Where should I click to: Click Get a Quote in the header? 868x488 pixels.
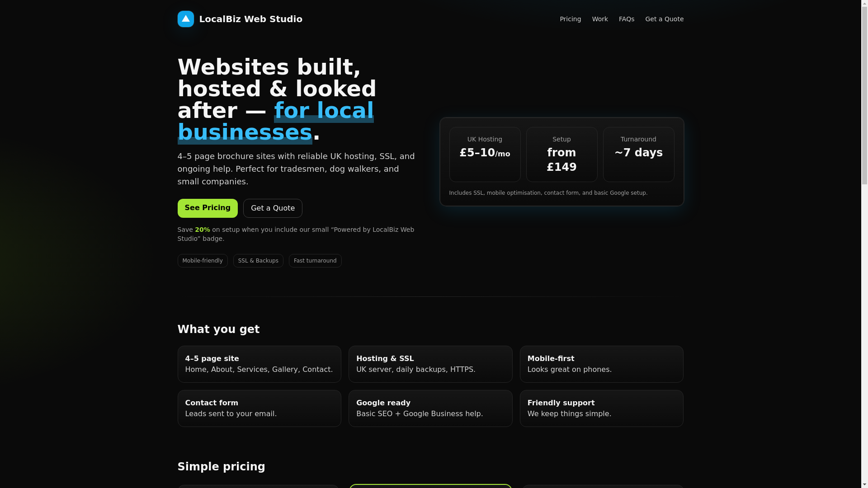(664, 19)
